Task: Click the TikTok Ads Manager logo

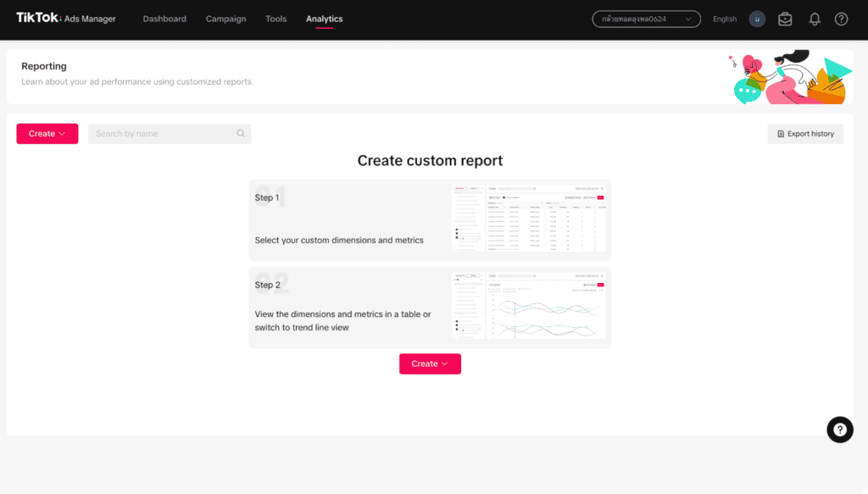Action: 66,19
